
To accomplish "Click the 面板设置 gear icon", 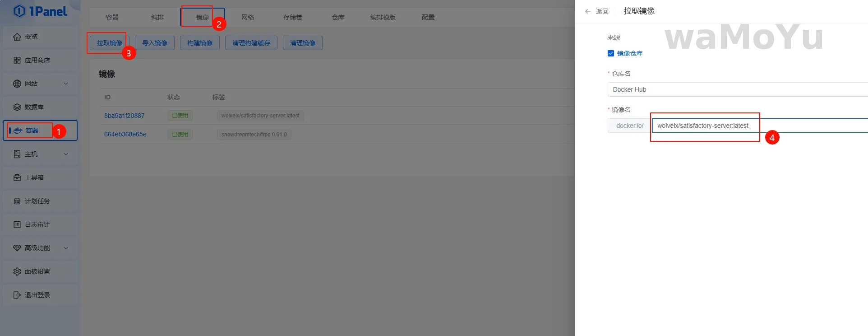I will tap(17, 271).
